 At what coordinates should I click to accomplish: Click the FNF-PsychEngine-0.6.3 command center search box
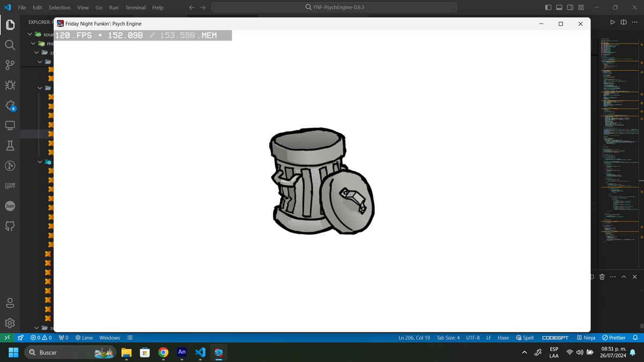coord(334,8)
